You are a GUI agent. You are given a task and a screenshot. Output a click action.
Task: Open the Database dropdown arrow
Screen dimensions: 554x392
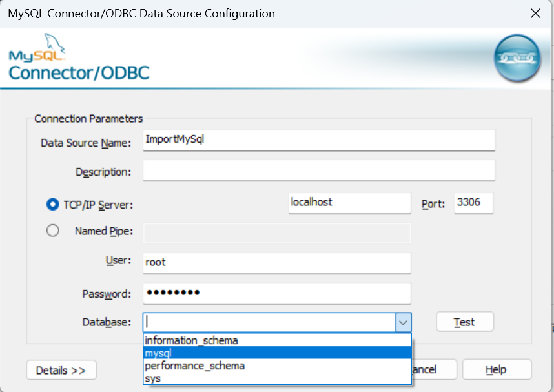tap(403, 322)
